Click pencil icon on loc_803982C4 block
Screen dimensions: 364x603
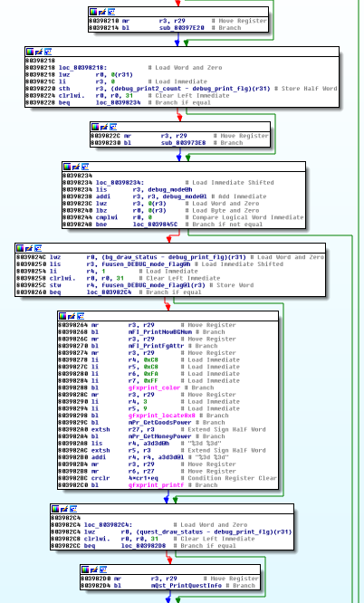[x=64, y=509]
